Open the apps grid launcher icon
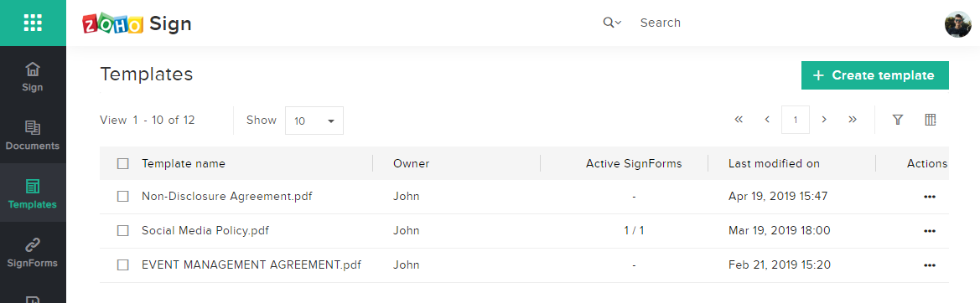 point(33,23)
